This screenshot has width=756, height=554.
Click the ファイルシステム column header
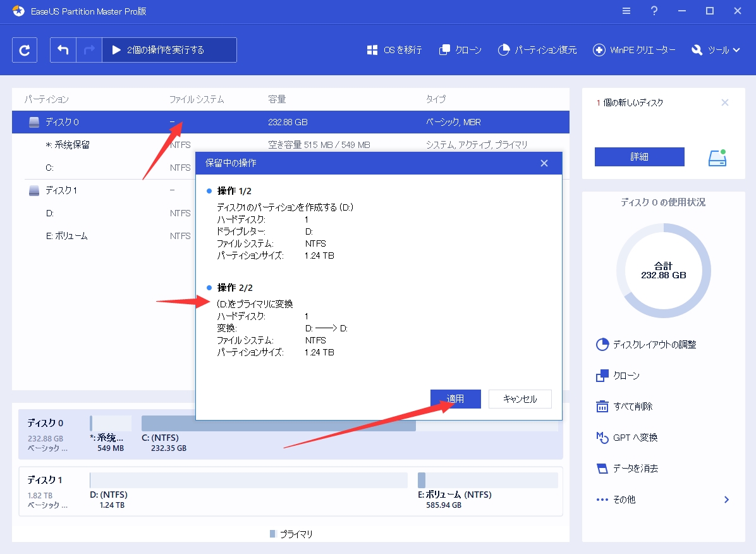point(197,99)
